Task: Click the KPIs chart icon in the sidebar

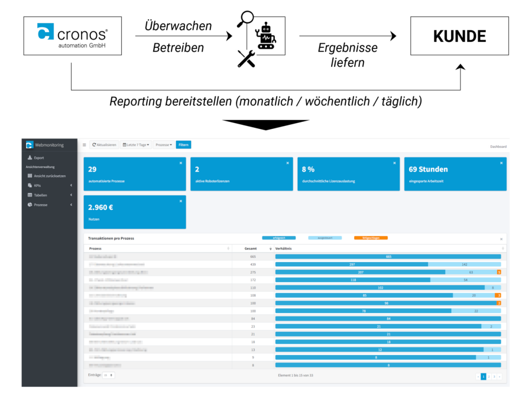Action: tap(30, 185)
